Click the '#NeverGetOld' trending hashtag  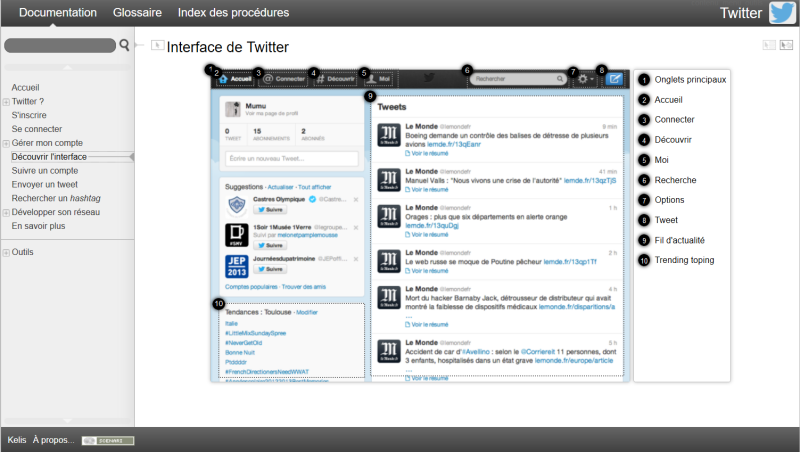point(243,343)
